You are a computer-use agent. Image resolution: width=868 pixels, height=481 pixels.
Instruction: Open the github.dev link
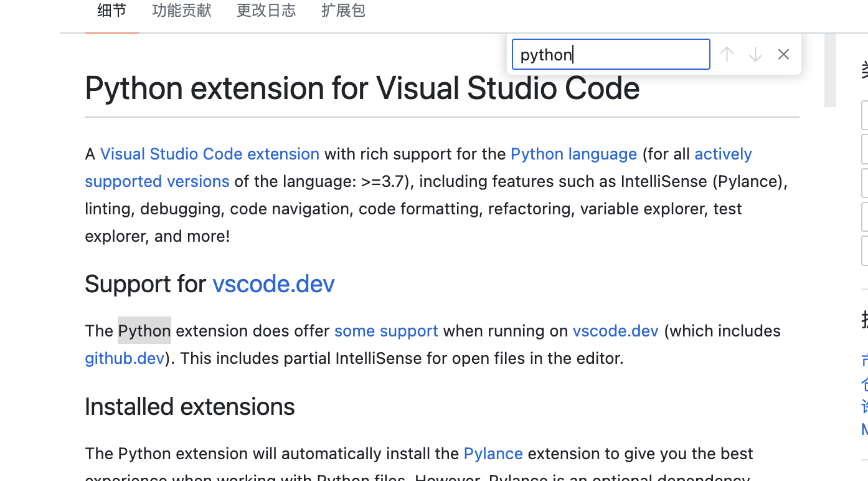[125, 358]
